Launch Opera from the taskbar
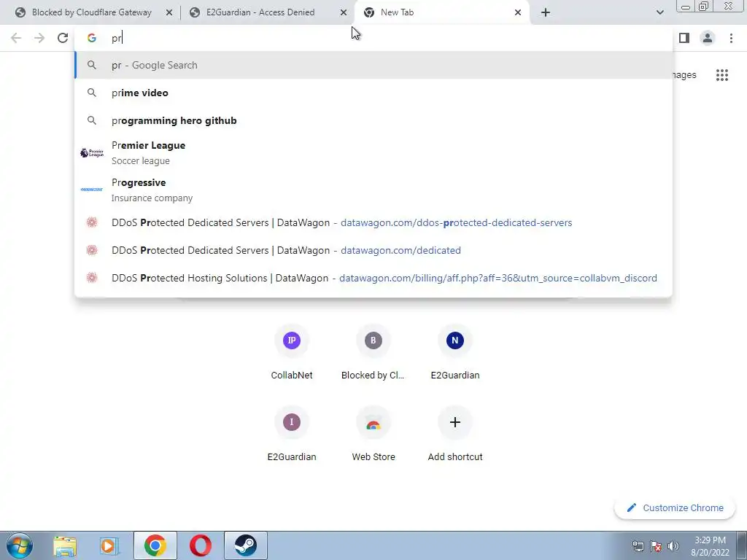Image resolution: width=747 pixels, height=560 pixels. [200, 545]
